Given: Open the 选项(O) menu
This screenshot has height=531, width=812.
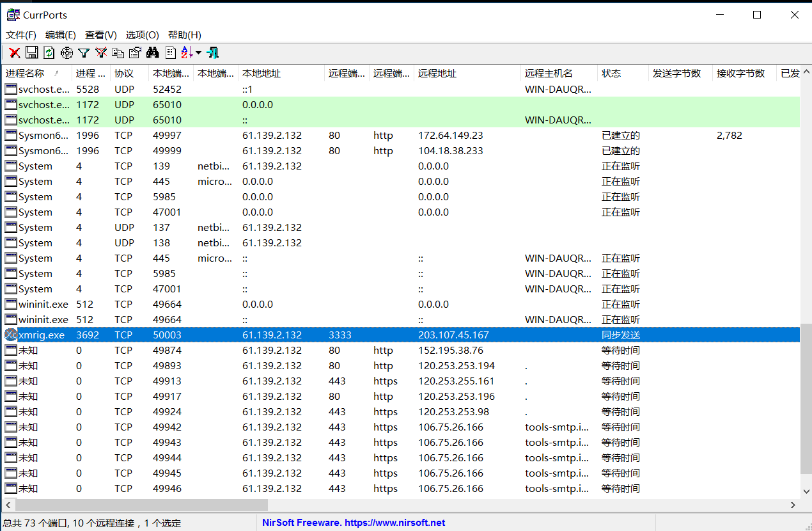Looking at the screenshot, I should (142, 35).
